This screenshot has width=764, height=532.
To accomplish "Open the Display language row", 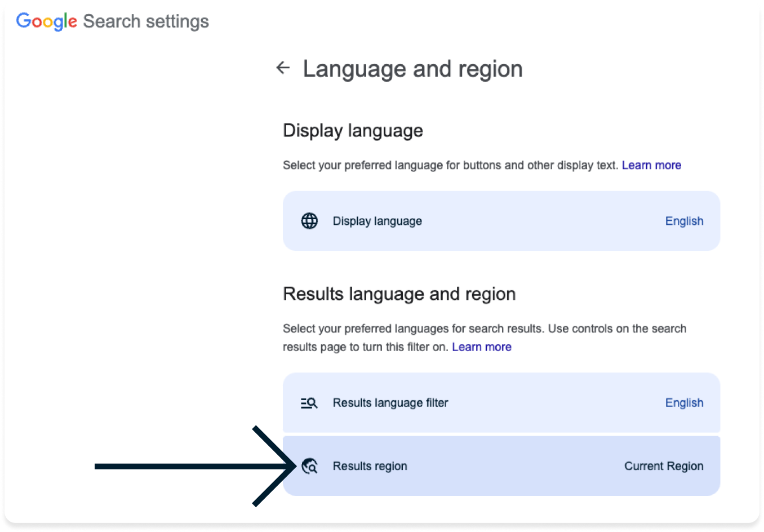I will click(501, 221).
